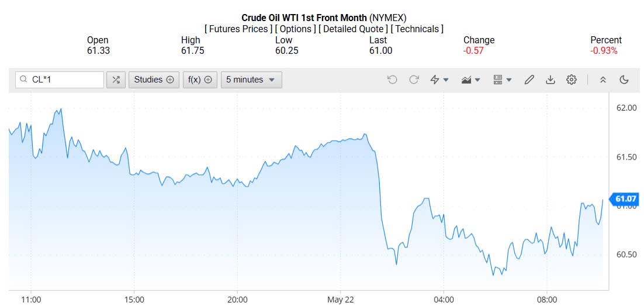Download the chart image
This screenshot has height=306, width=644.
click(550, 80)
